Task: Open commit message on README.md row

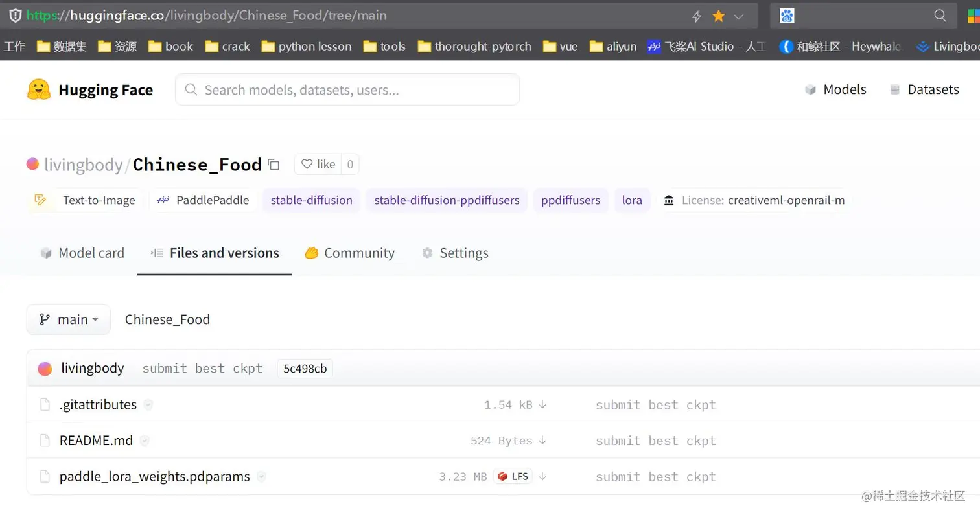Action: [656, 441]
